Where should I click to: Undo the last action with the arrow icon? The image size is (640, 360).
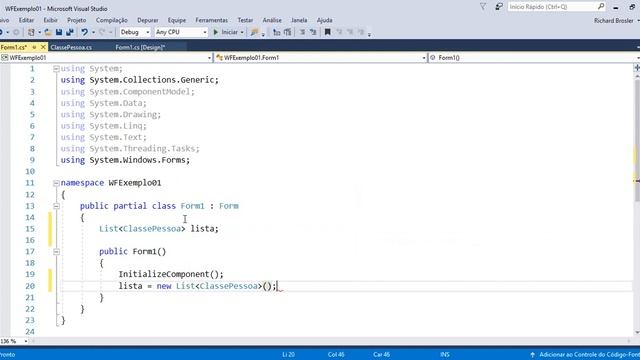point(84,32)
